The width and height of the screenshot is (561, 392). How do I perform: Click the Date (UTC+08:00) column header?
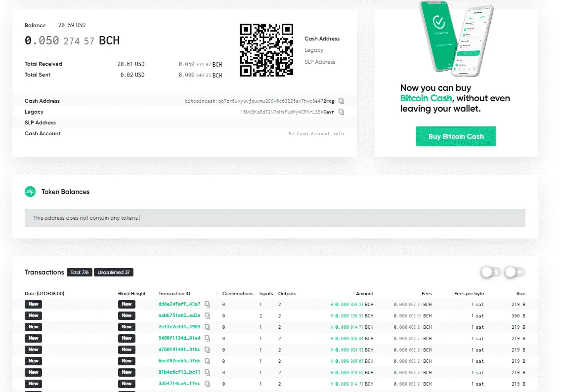coord(44,294)
